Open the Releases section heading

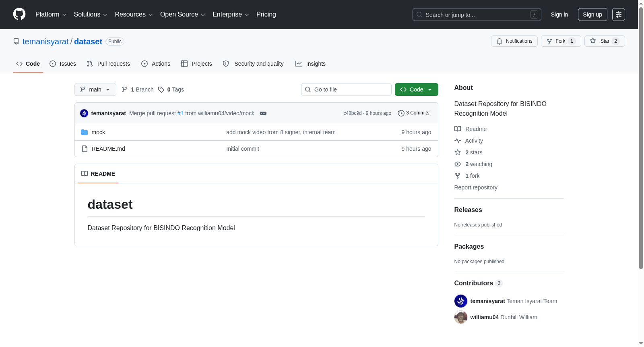pyautogui.click(x=468, y=210)
